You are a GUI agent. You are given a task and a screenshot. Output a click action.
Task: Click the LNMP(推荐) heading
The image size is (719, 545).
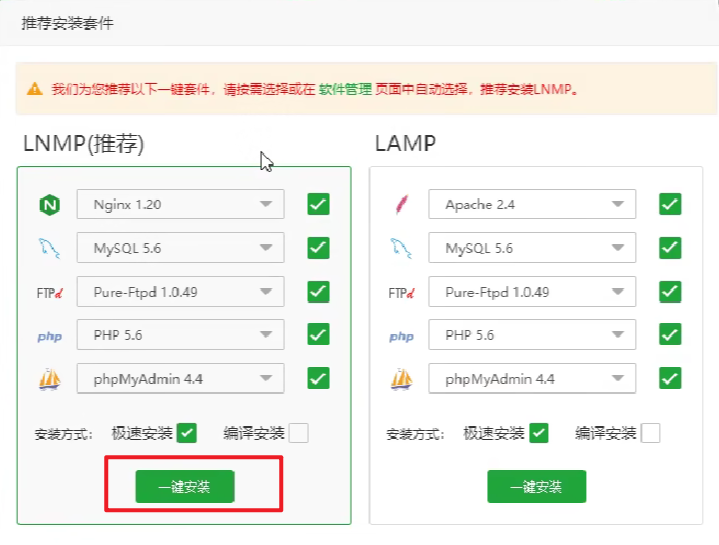[83, 144]
